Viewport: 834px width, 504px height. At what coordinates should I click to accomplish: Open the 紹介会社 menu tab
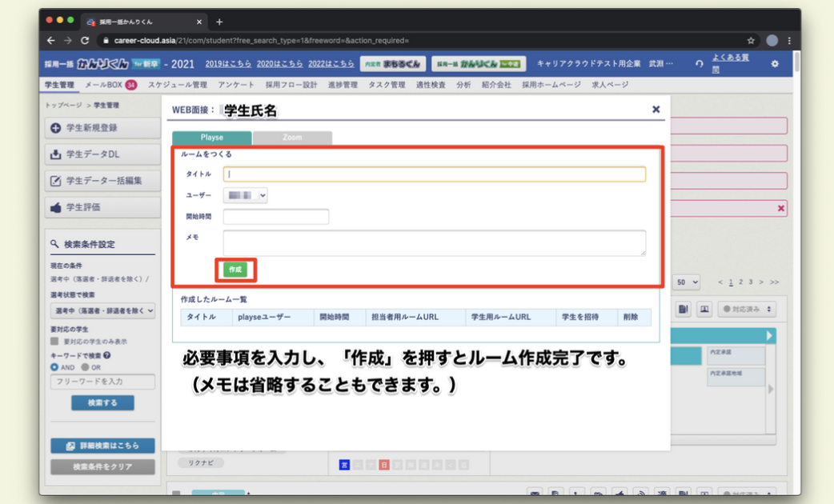click(496, 85)
